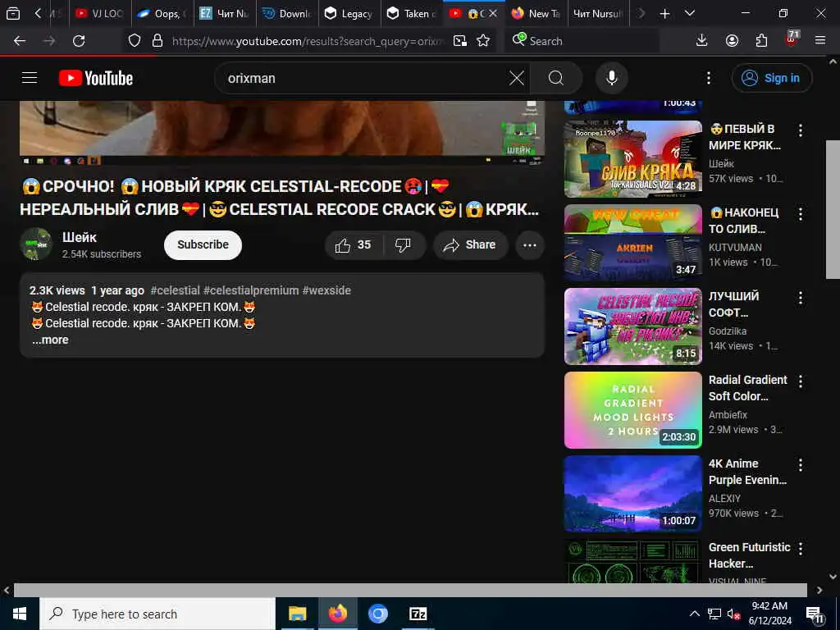Switch to the Oops tab

pos(162,14)
